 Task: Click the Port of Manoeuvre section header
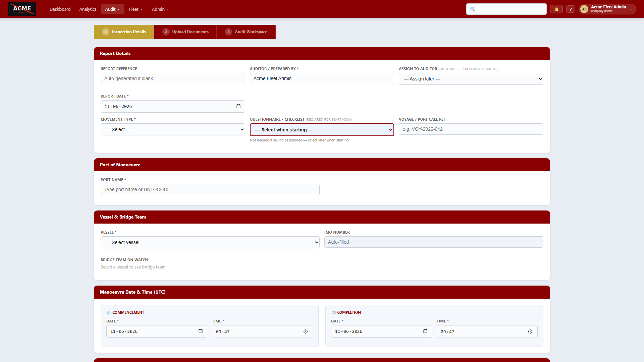[x=322, y=165]
